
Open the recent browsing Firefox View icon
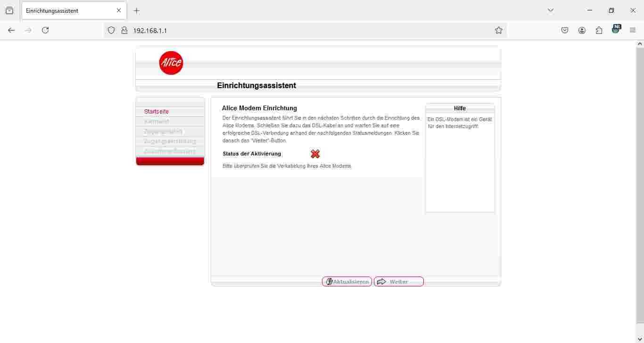[9, 10]
